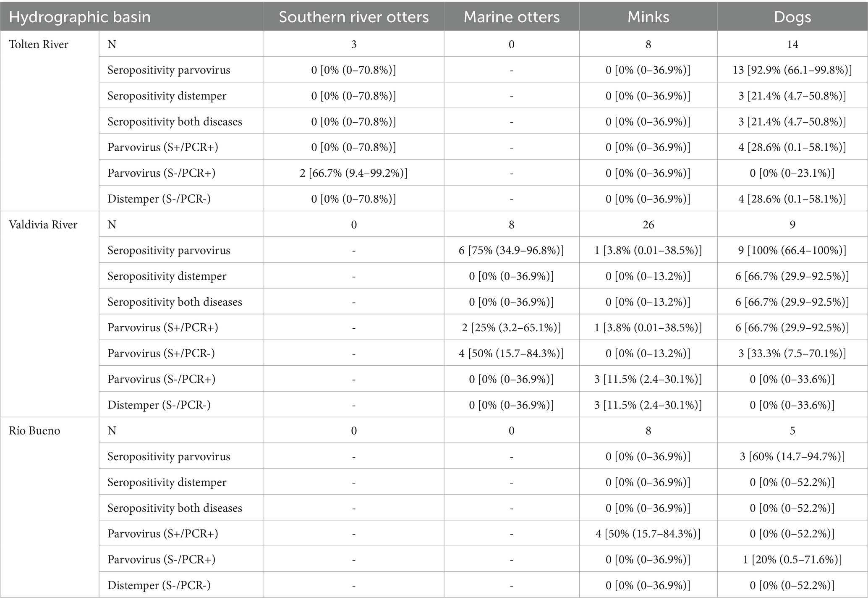Image resolution: width=868 pixels, height=605 pixels.
Task: Click the 6 [75% (34.9–96.8%)] cell
Action: point(511,251)
